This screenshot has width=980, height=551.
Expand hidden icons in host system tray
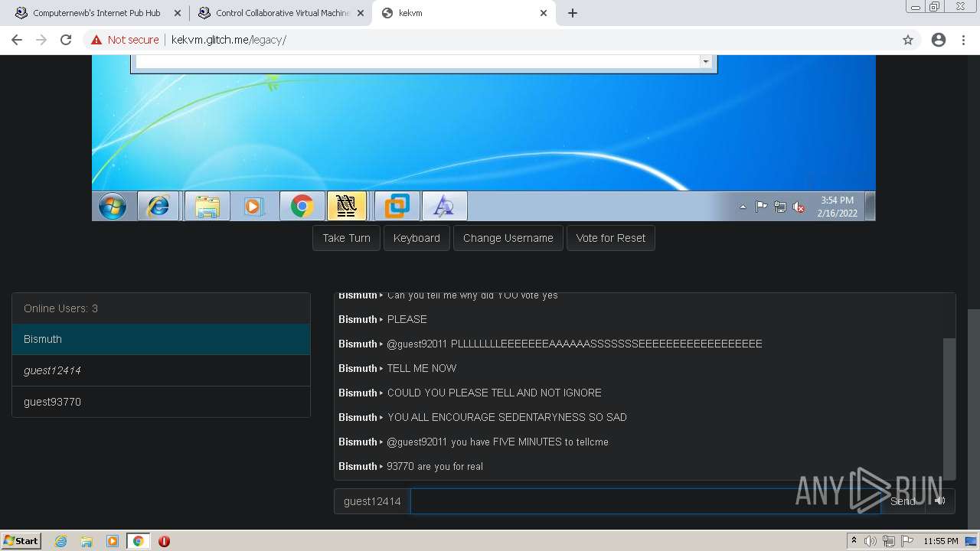(x=854, y=541)
